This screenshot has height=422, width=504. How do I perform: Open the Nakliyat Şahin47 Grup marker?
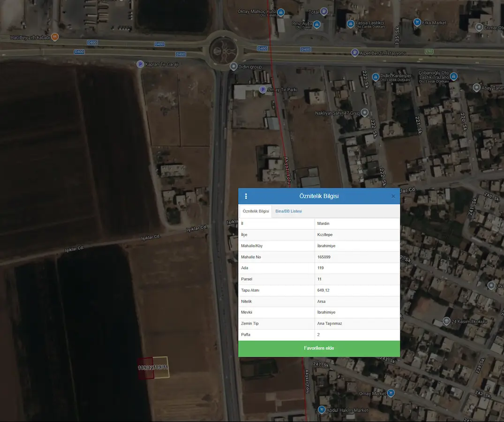point(364,113)
